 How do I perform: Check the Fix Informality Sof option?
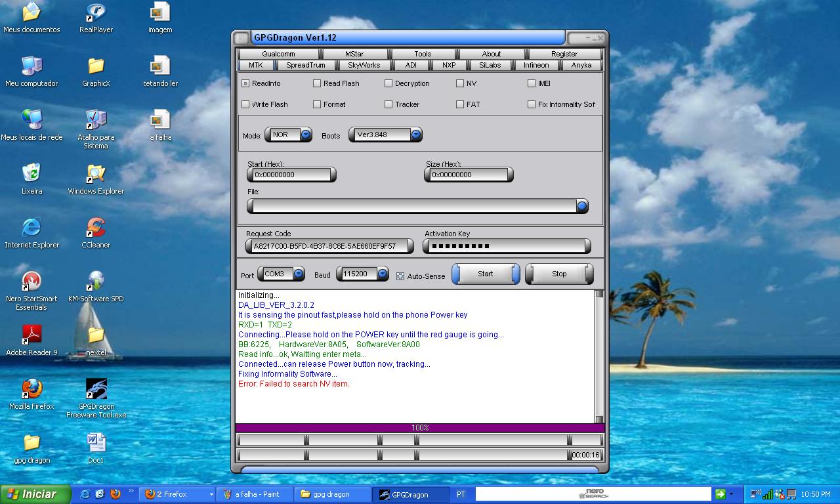click(x=532, y=104)
